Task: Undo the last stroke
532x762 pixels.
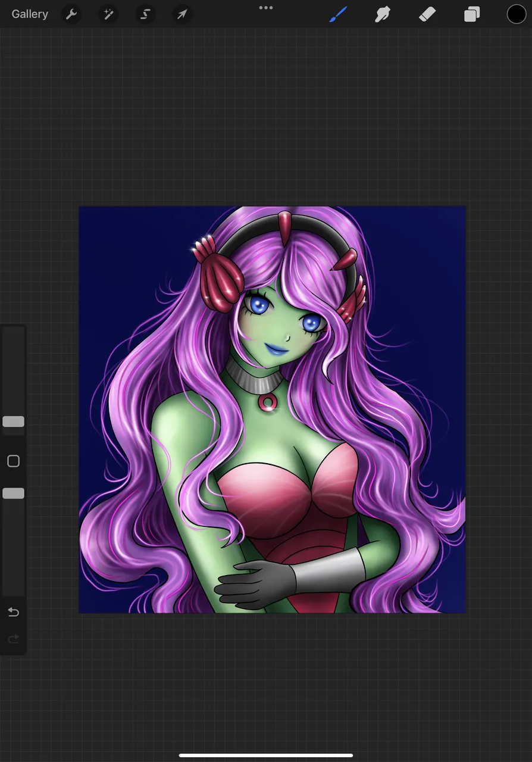Action: [x=13, y=612]
